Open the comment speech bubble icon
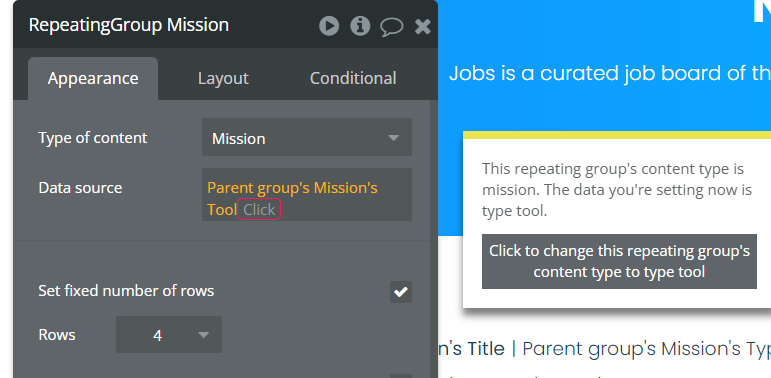The width and height of the screenshot is (771, 378). (391, 27)
